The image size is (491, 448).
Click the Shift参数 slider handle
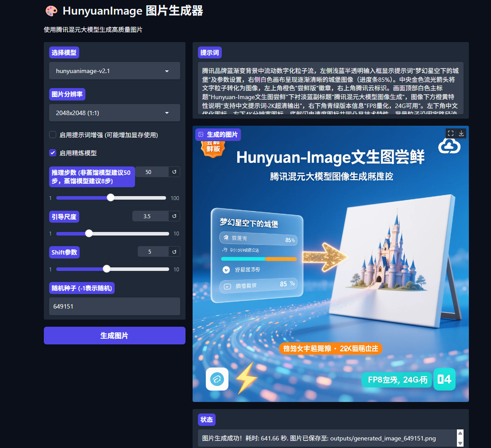click(106, 269)
